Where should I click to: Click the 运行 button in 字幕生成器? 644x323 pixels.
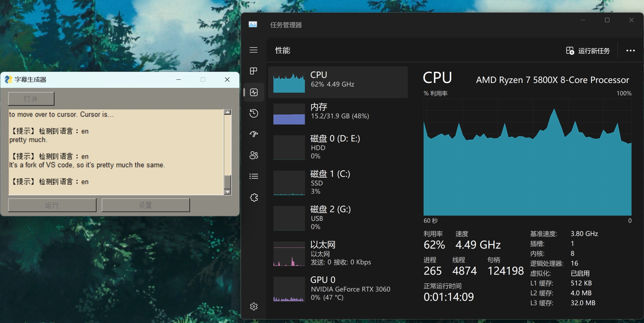click(52, 205)
